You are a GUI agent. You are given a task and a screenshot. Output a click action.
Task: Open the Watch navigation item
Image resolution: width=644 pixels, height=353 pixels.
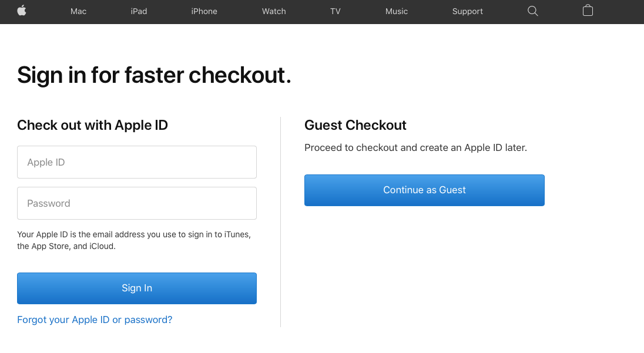[274, 12]
